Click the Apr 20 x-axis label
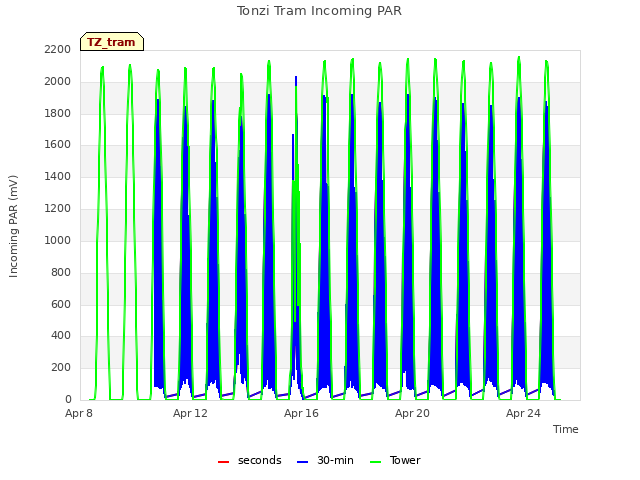This screenshot has height=480, width=640. pyautogui.click(x=412, y=413)
